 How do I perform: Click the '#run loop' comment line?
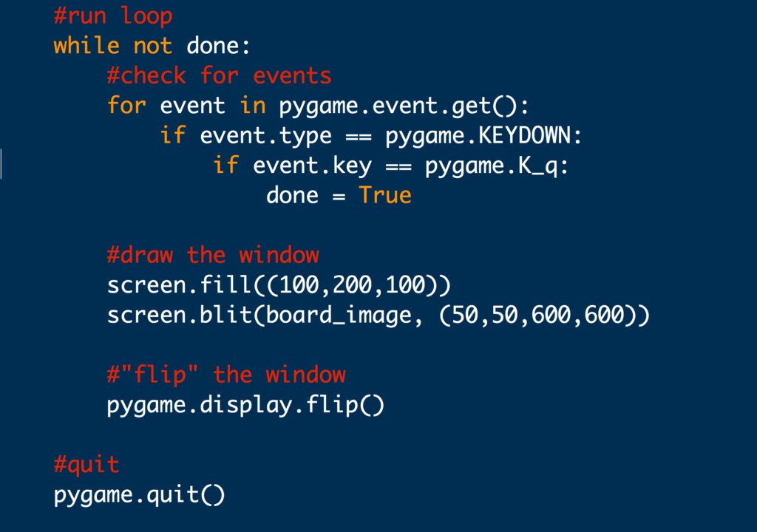(x=113, y=16)
